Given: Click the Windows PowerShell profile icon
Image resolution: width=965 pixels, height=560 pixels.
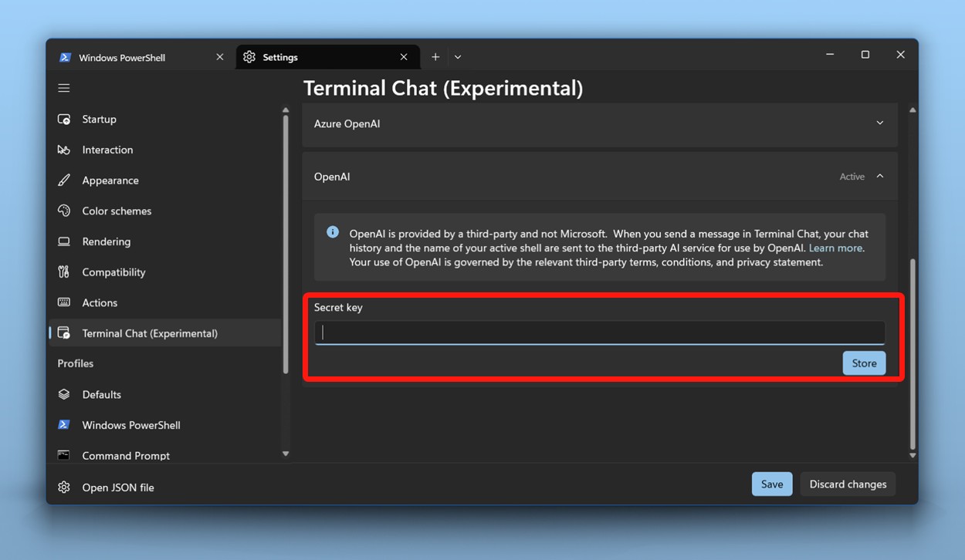Looking at the screenshot, I should point(64,425).
